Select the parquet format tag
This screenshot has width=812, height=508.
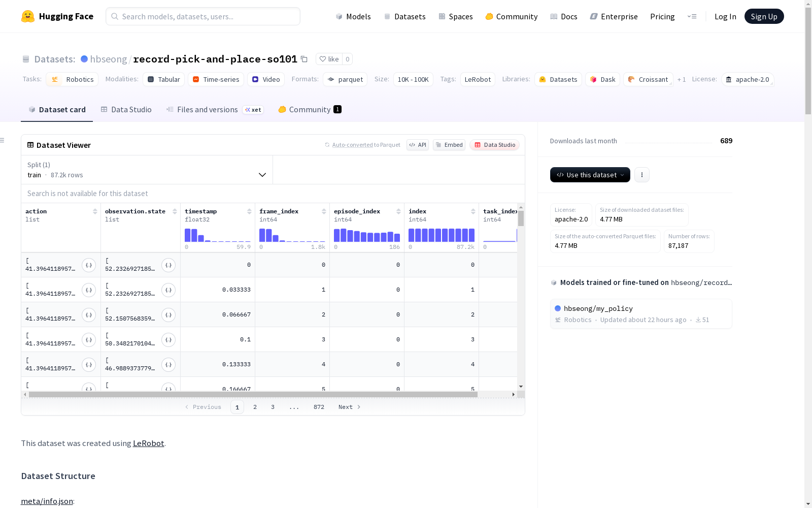345,79
